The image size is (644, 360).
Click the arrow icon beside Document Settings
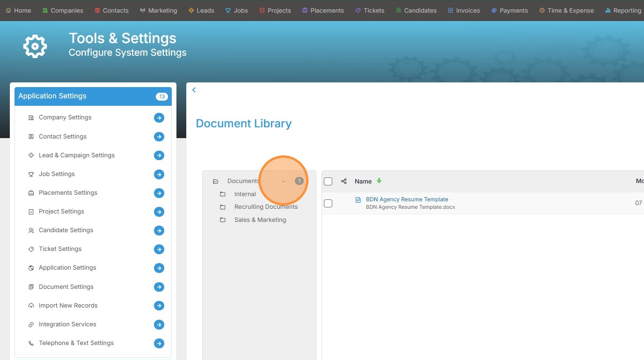coord(159,287)
